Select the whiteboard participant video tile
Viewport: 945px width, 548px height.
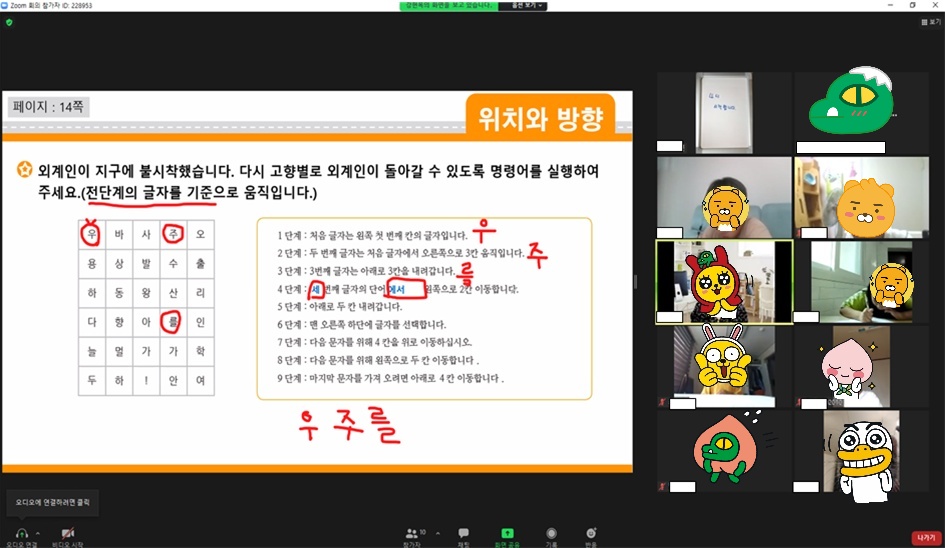pyautogui.click(x=724, y=113)
